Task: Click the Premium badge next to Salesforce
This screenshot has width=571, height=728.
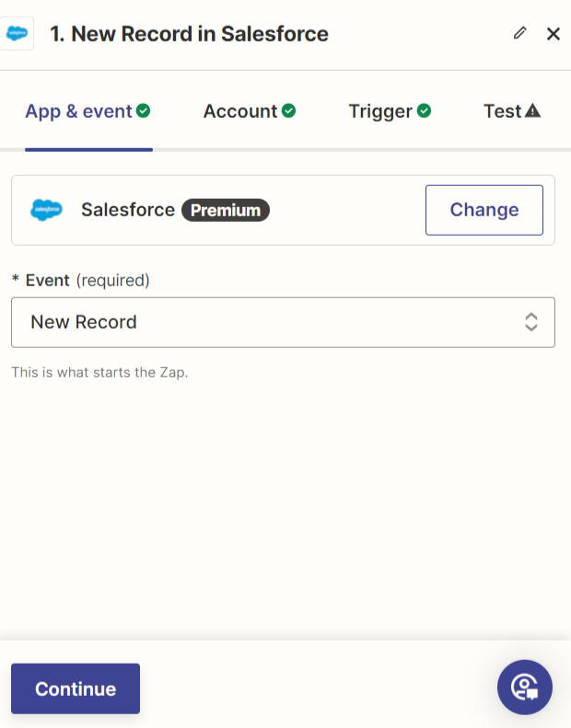Action: pyautogui.click(x=226, y=211)
